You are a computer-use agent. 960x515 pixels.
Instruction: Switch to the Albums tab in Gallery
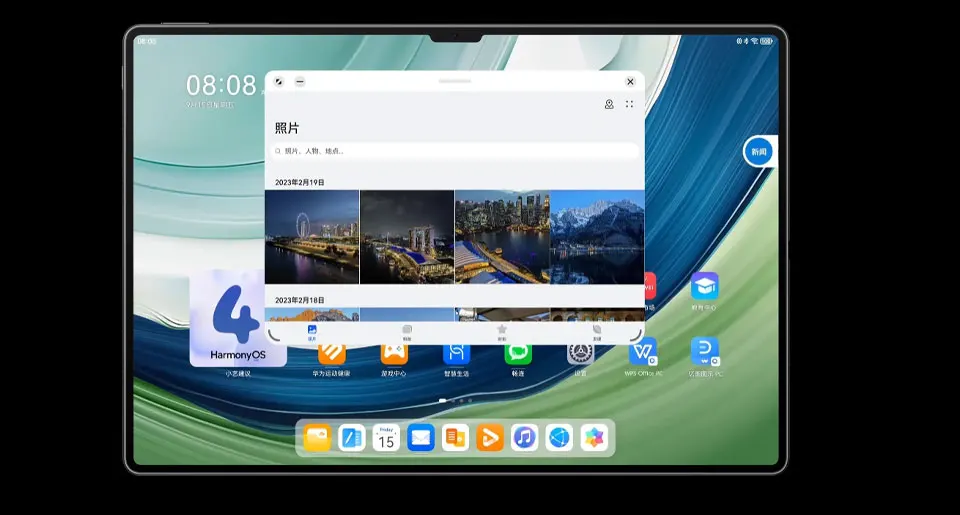tap(407, 333)
